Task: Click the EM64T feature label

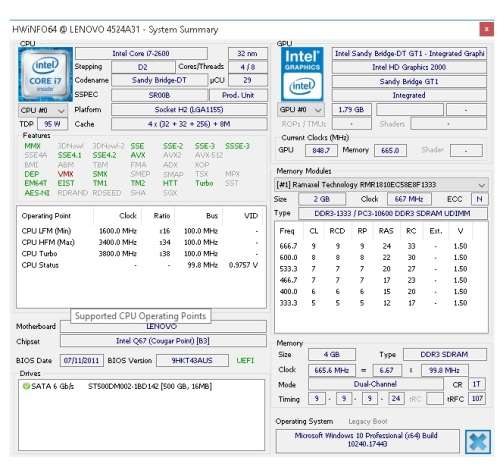Action: 36,183
